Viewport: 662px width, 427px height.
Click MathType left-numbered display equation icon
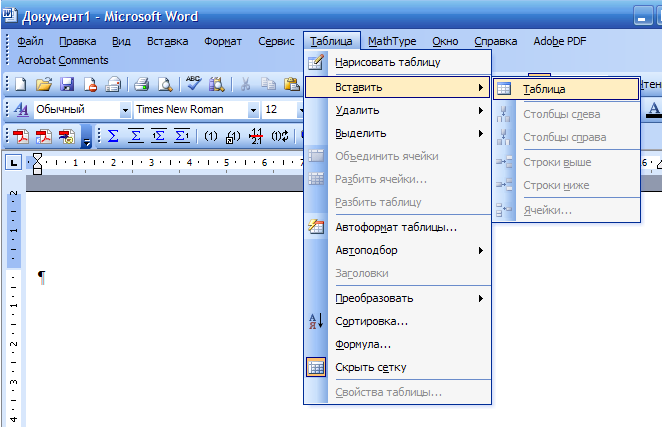[159, 136]
